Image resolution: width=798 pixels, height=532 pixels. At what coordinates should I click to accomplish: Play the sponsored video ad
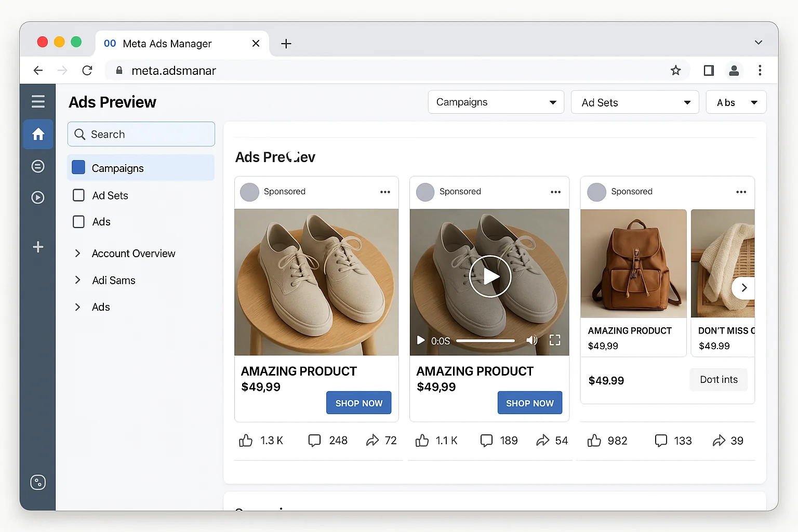[489, 276]
